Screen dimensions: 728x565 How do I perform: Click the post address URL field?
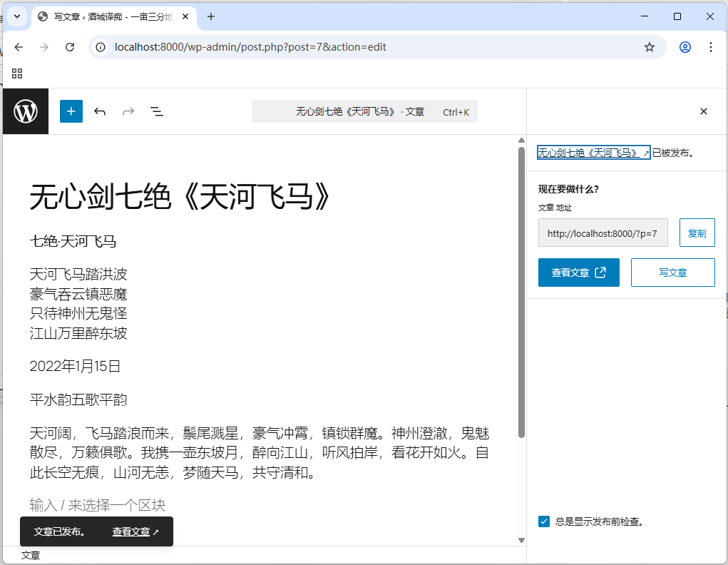tap(603, 233)
